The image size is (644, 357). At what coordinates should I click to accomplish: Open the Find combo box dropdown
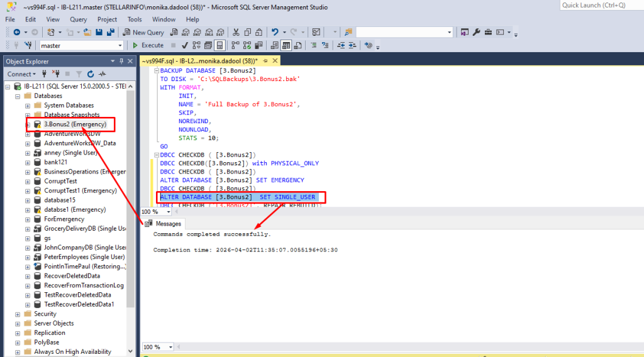449,33
